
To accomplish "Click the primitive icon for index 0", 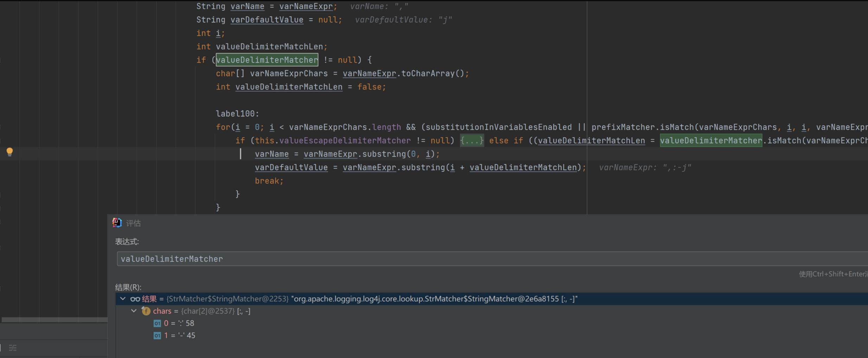I will coord(157,323).
